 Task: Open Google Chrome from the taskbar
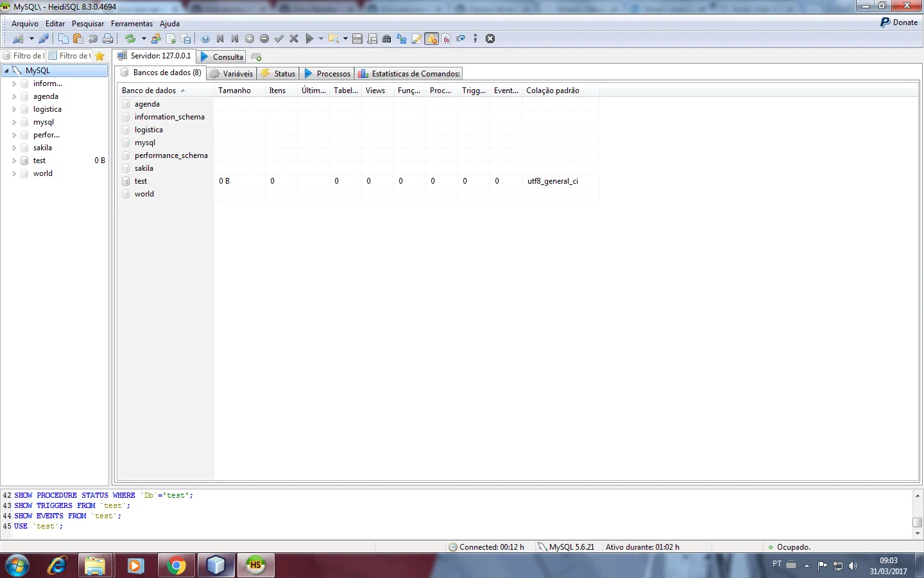pyautogui.click(x=176, y=565)
